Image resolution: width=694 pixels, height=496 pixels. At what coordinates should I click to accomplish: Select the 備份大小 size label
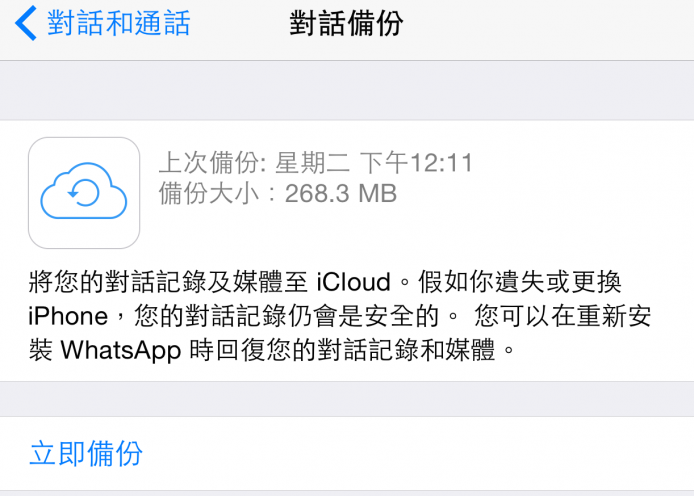(x=209, y=193)
